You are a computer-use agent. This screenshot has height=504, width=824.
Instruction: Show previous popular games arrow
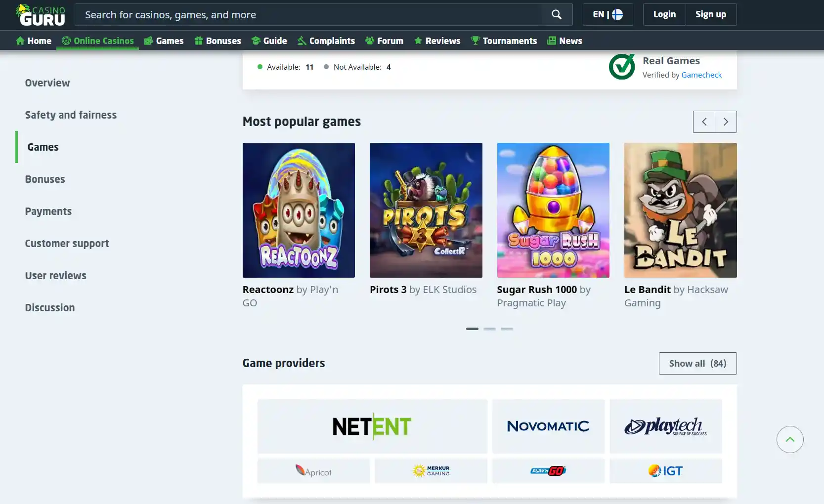tap(704, 122)
